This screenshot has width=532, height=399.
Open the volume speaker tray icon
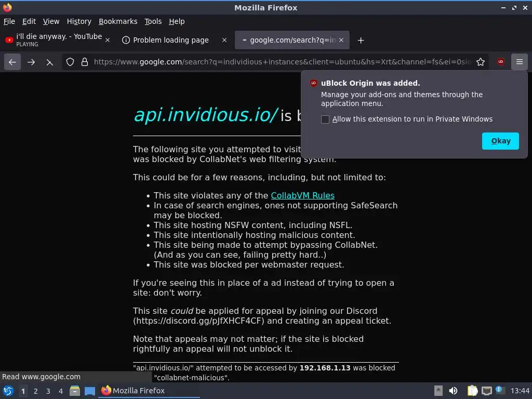click(x=453, y=391)
